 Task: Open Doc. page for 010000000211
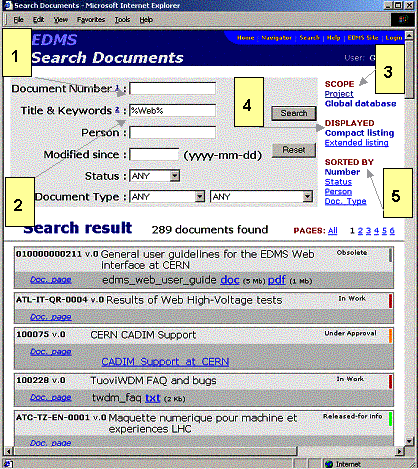[x=51, y=280]
